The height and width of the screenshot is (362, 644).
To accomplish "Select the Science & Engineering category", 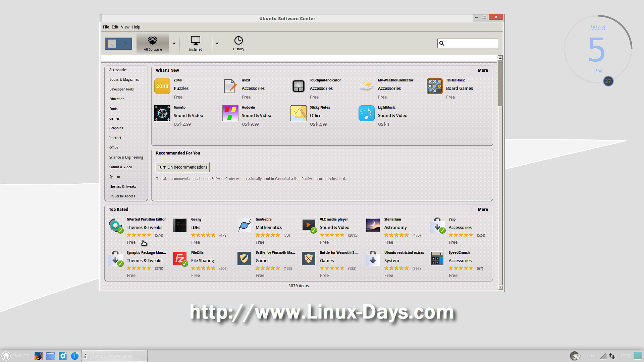I will pos(126,157).
